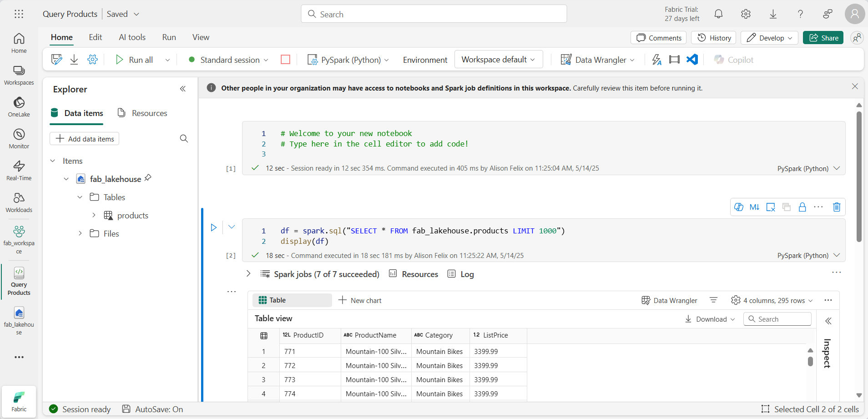Open the notifications bell
868x419 pixels.
coord(718,14)
